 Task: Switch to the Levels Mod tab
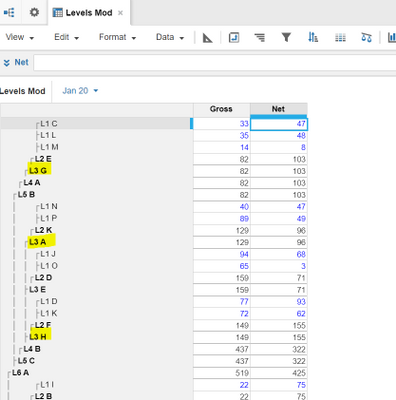tap(88, 13)
